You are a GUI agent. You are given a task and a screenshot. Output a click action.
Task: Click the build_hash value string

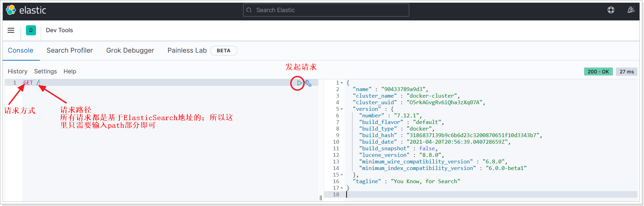473,135
